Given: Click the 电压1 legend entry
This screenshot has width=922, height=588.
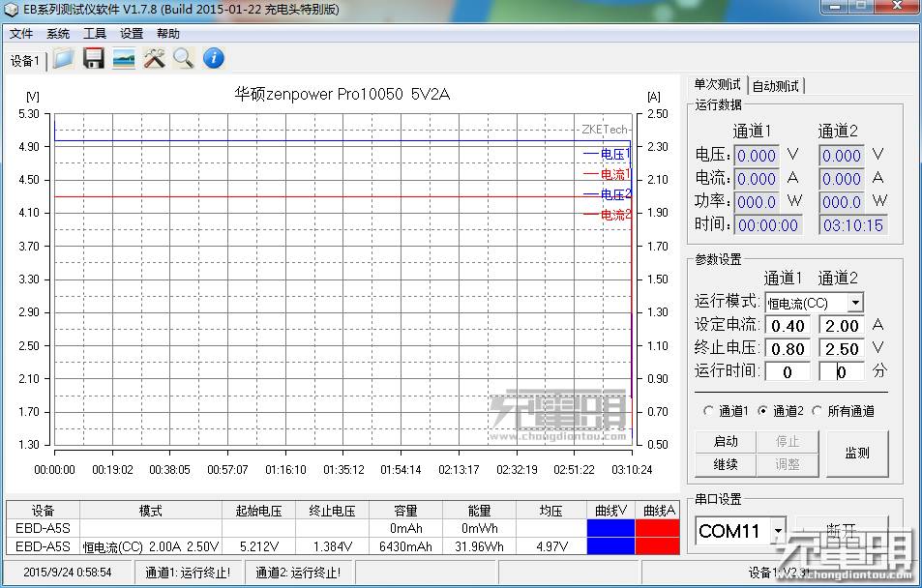Looking at the screenshot, I should pos(607,154).
